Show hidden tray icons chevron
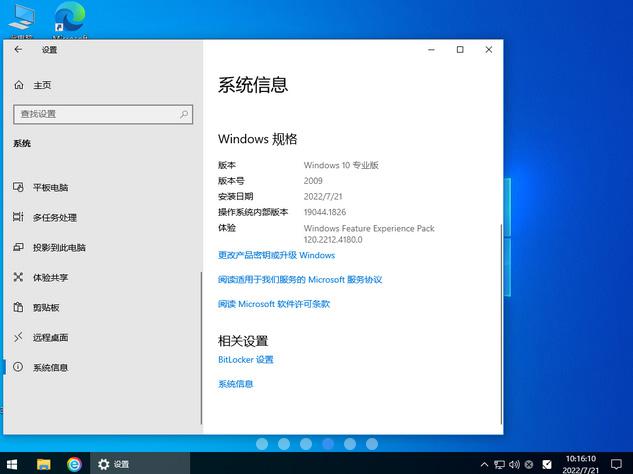Screen dimensions: 633x474 tap(484, 464)
